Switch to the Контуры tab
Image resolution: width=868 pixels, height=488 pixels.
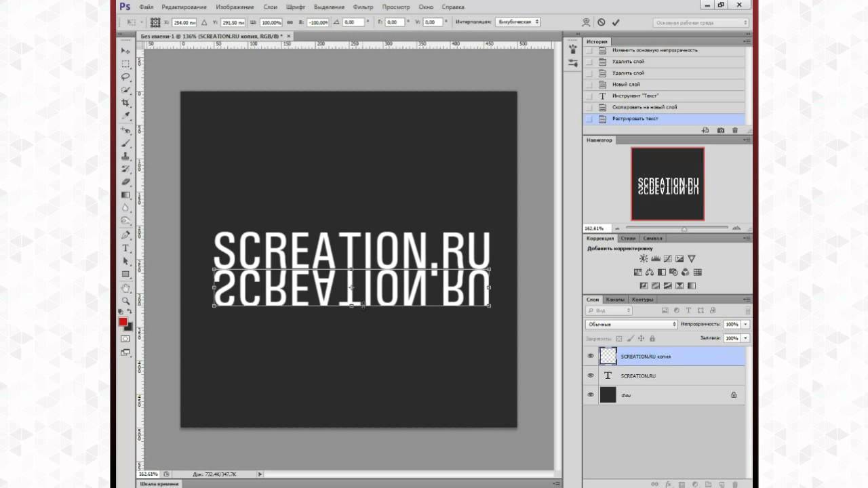tap(642, 300)
